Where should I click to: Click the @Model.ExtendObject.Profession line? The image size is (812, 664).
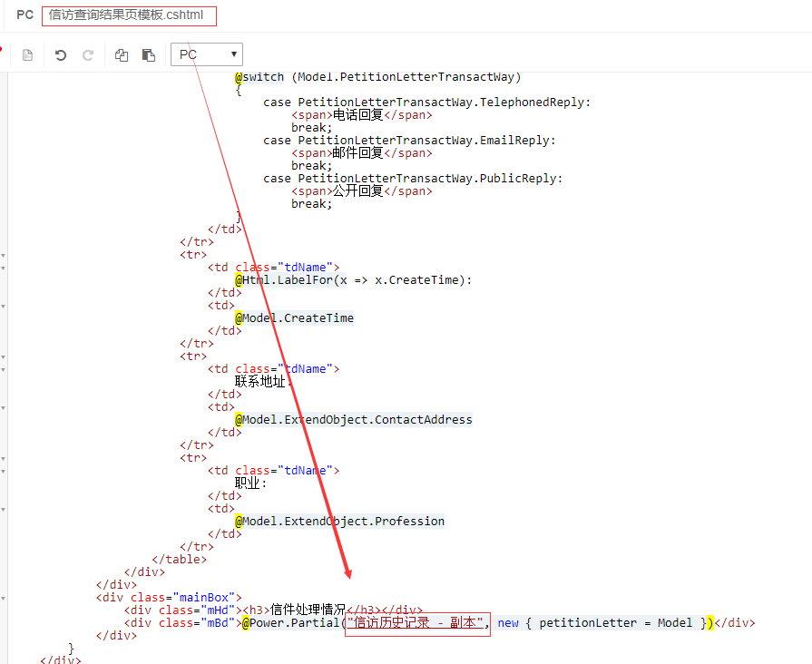(x=340, y=522)
